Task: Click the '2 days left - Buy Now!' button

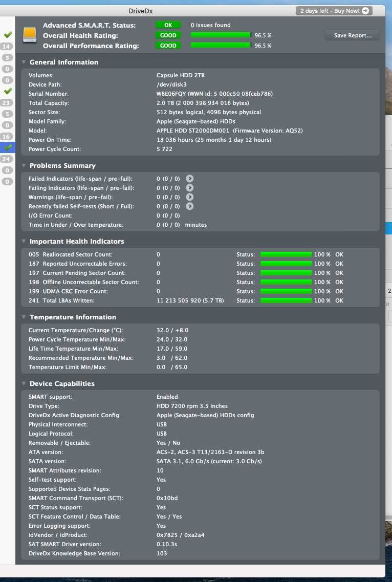Action: [x=334, y=11]
